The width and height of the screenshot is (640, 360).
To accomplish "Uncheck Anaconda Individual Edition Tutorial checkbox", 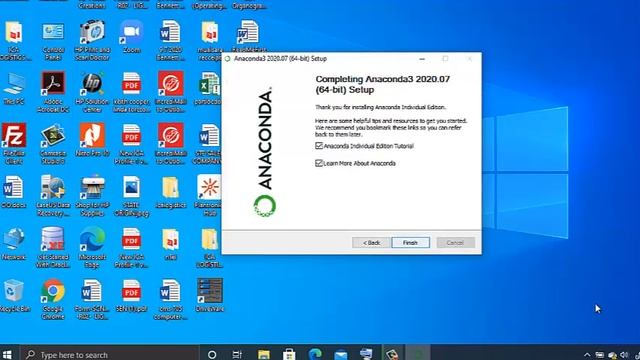I will [x=319, y=146].
